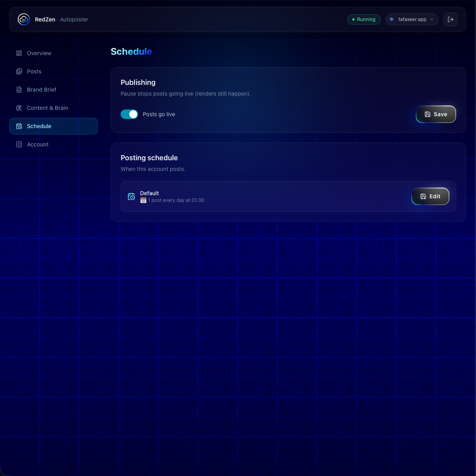Viewport: 476px width, 476px height.
Task: Click the Publishing section title
Action: coord(138,83)
